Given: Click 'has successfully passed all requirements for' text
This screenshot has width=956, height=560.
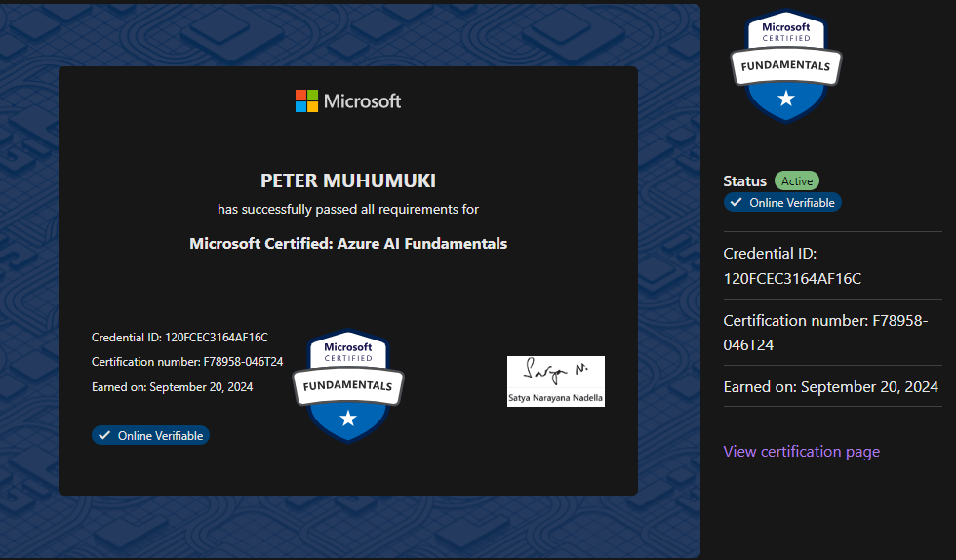Looking at the screenshot, I should (348, 209).
